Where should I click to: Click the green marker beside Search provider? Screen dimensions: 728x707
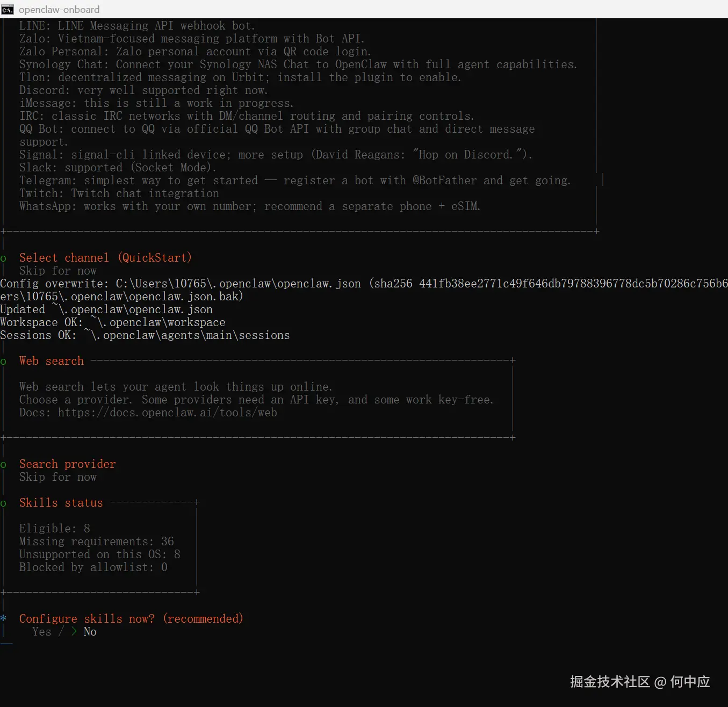[3, 465]
